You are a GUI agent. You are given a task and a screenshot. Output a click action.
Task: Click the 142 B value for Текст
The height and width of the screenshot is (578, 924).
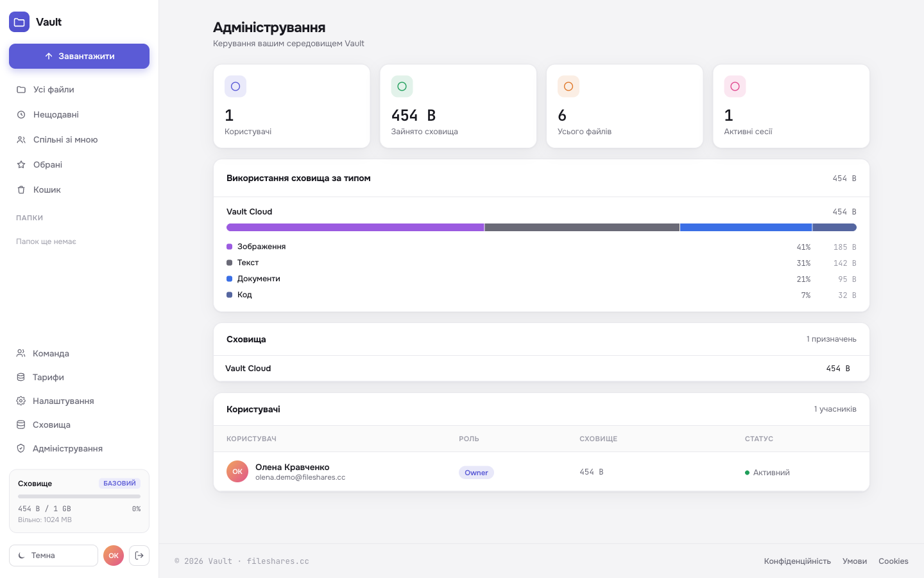coord(844,263)
